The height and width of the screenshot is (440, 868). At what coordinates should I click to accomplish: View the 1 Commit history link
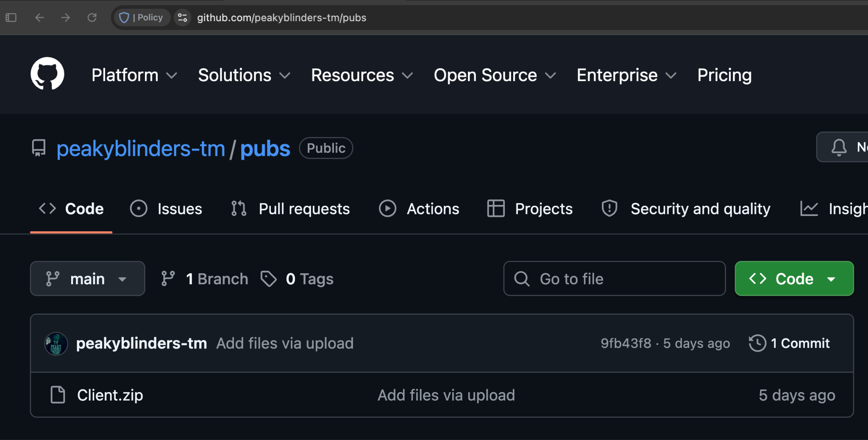789,343
